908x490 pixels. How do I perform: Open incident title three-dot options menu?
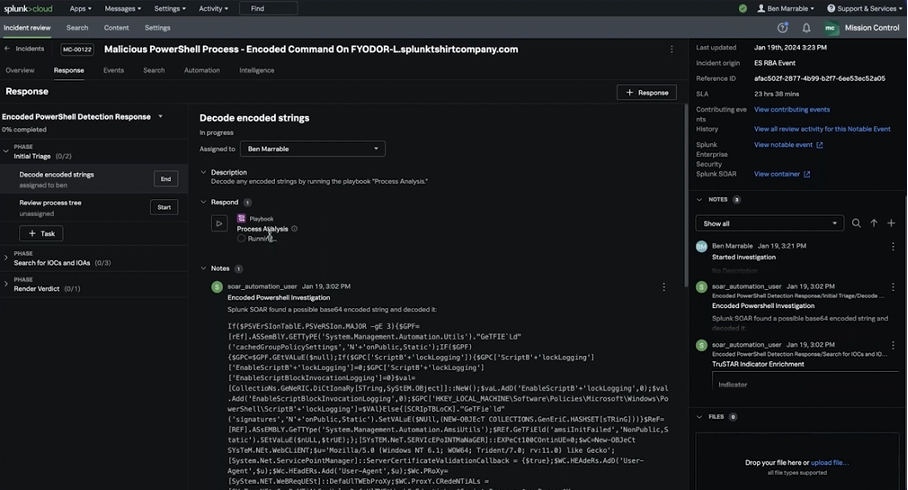(671, 49)
